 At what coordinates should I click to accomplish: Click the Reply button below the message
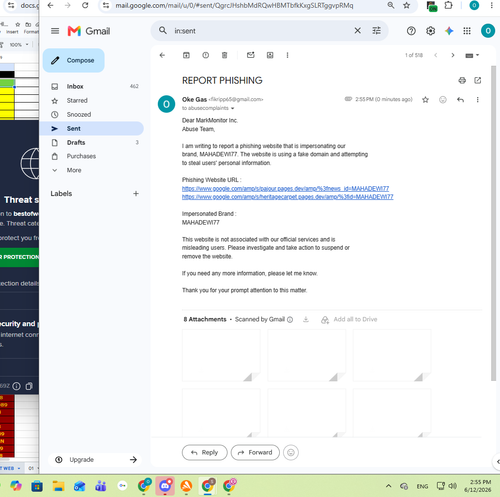pyautogui.click(x=205, y=453)
